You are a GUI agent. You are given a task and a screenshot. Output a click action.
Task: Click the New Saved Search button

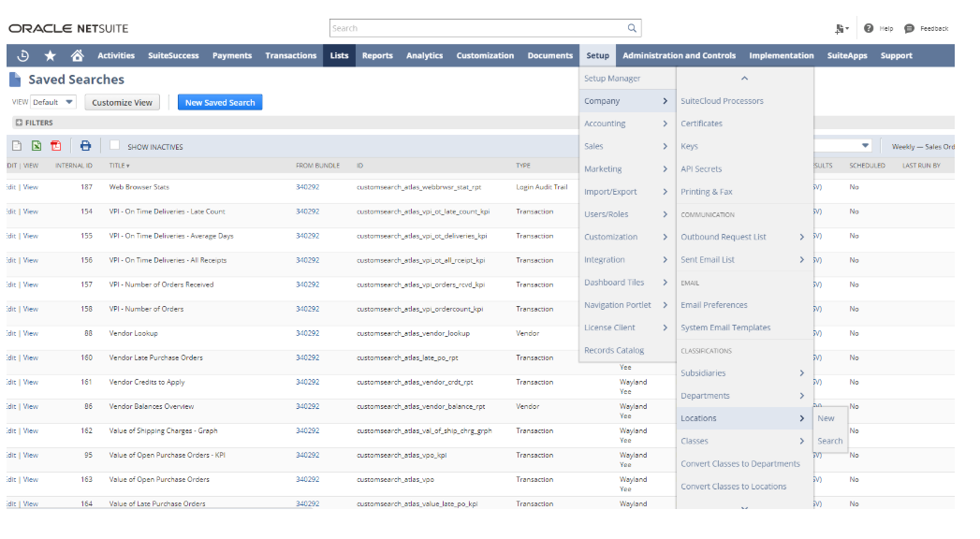220,102
